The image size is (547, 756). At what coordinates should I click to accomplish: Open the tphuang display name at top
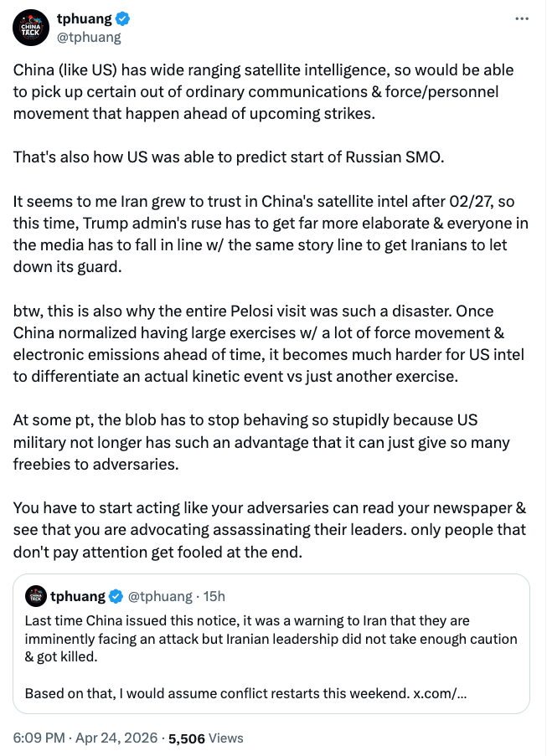click(83, 19)
